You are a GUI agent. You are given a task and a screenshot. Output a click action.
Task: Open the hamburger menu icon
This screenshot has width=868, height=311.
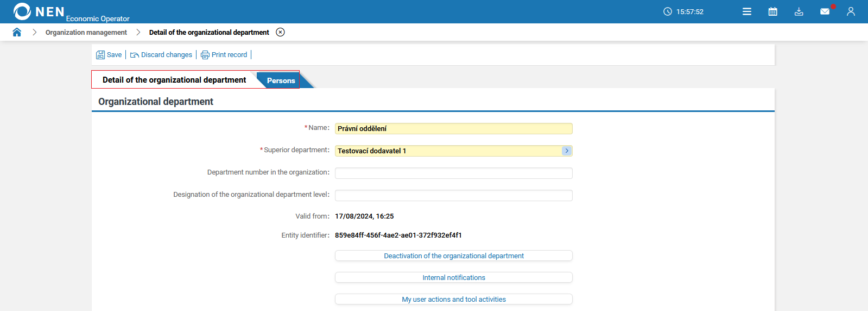coord(747,11)
